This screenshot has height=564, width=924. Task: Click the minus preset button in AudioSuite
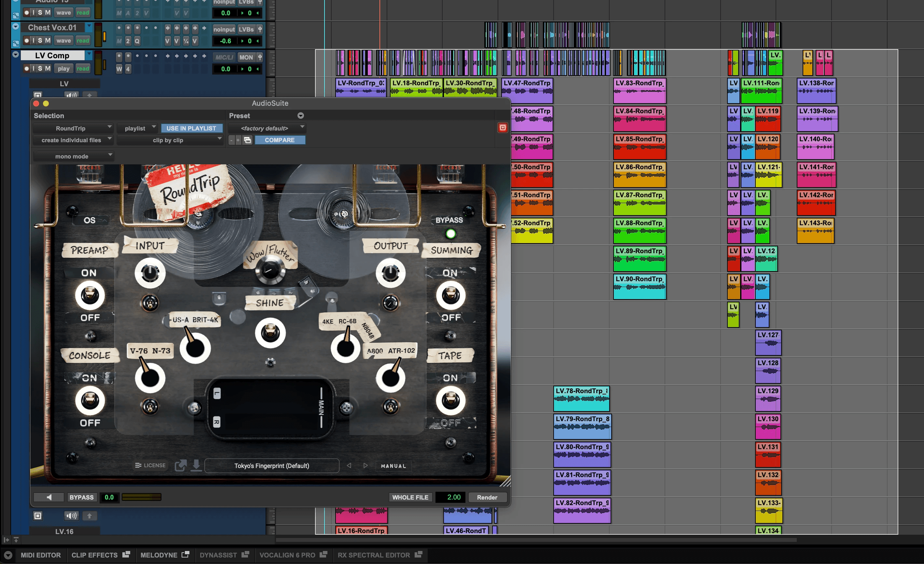[x=231, y=140]
